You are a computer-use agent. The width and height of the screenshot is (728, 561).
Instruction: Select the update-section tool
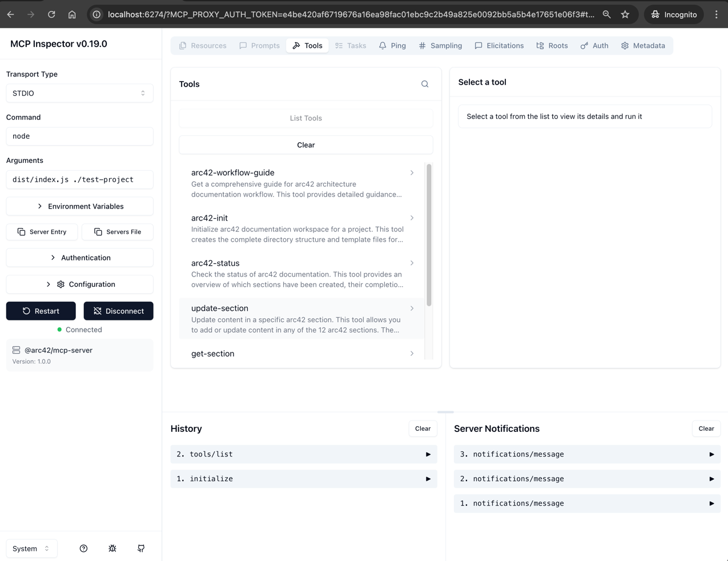[x=302, y=319]
